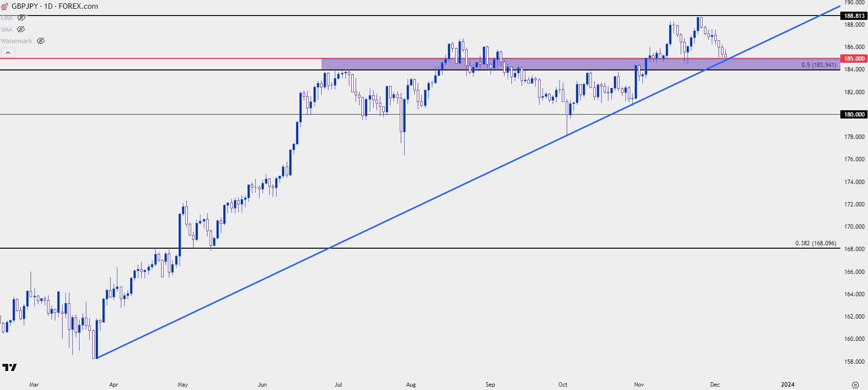Click the 160.000 price axis tick
Image resolution: width=868 pixels, height=390 pixels.
point(854,339)
